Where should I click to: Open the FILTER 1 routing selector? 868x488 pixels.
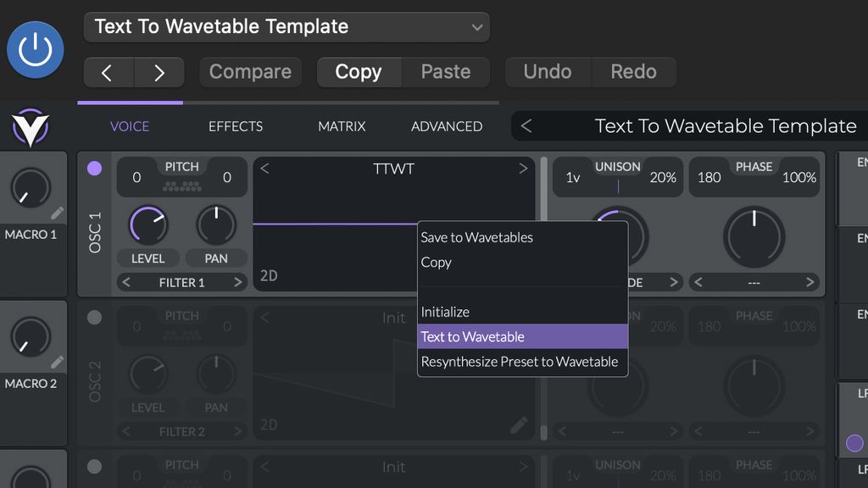[181, 282]
